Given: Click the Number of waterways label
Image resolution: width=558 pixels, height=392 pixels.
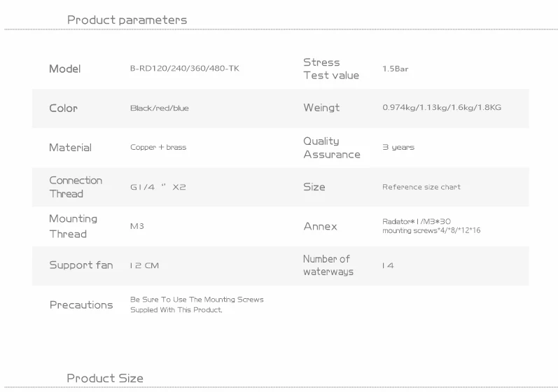Looking at the screenshot, I should coord(328,265).
